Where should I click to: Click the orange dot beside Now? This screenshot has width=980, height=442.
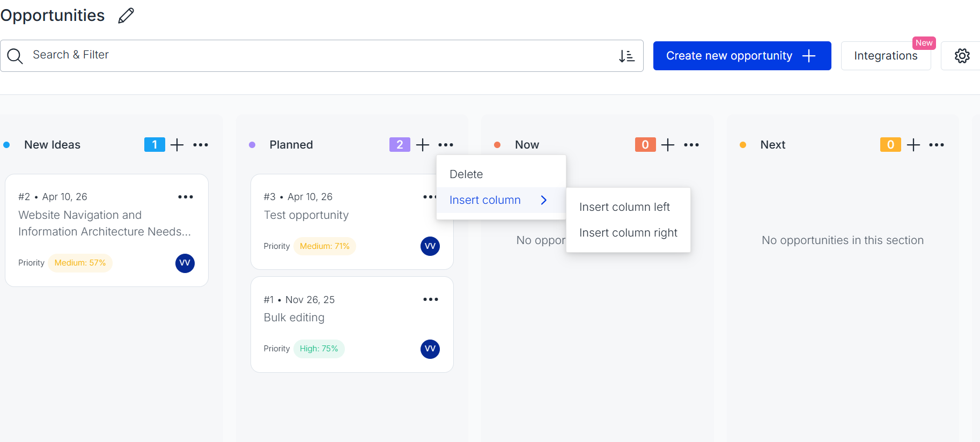point(497,145)
